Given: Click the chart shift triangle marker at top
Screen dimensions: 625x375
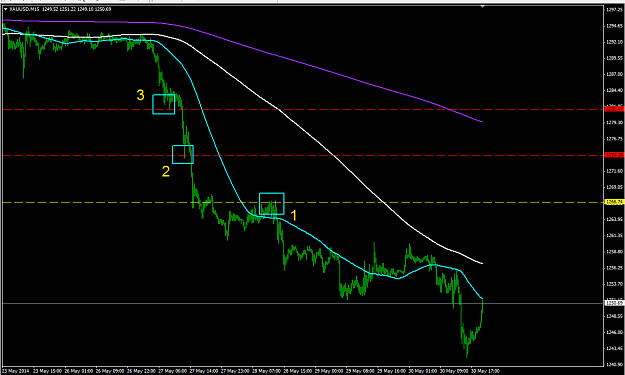Looking at the screenshot, I should pos(483,6).
